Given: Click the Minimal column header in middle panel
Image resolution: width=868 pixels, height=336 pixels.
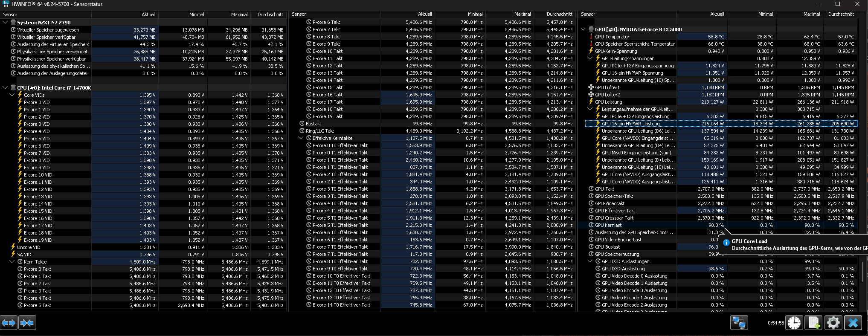Looking at the screenshot, I should point(460,14).
